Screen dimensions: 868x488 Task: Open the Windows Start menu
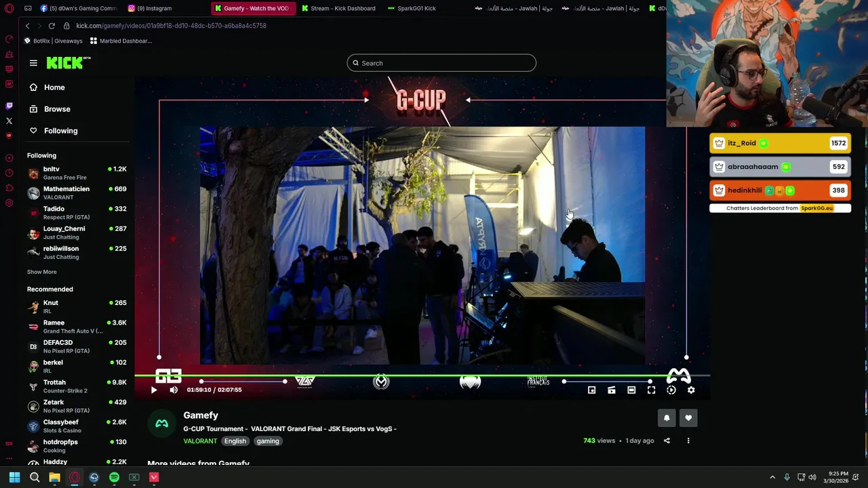14,477
